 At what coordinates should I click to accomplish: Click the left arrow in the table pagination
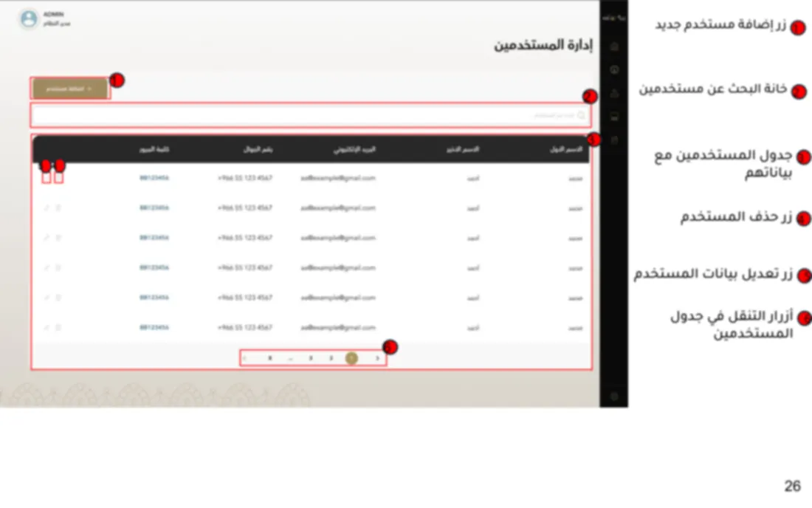(244, 358)
